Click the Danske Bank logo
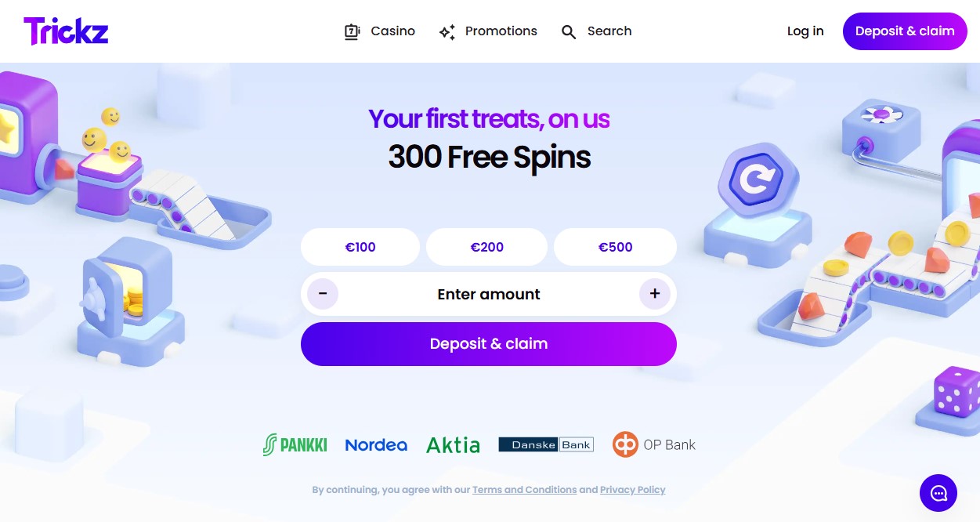The height and width of the screenshot is (522, 980). pyautogui.click(x=546, y=444)
